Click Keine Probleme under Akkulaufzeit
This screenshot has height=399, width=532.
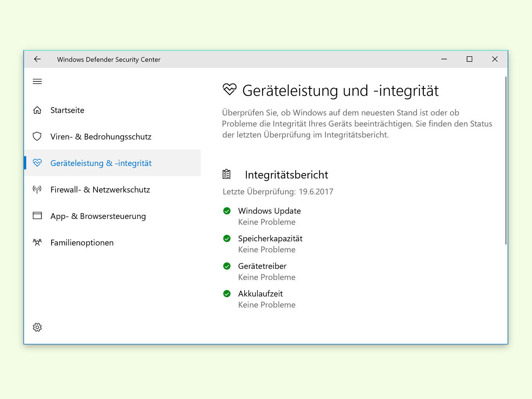point(267,305)
